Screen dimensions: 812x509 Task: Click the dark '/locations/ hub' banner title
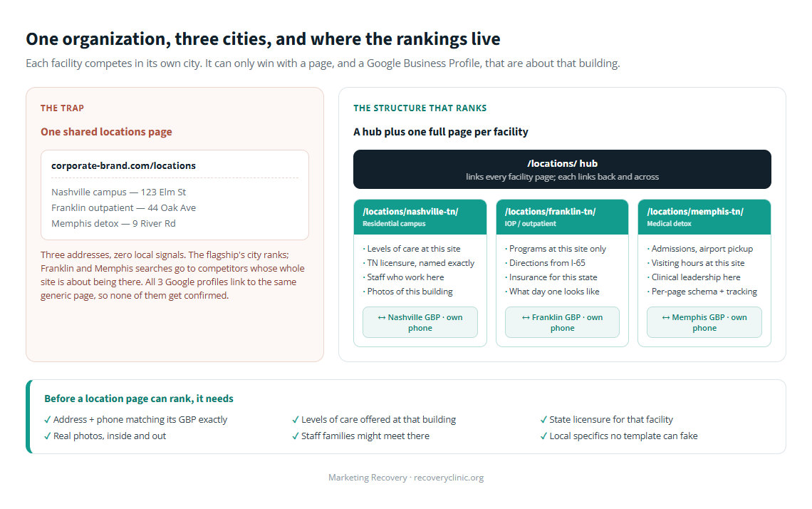(563, 163)
